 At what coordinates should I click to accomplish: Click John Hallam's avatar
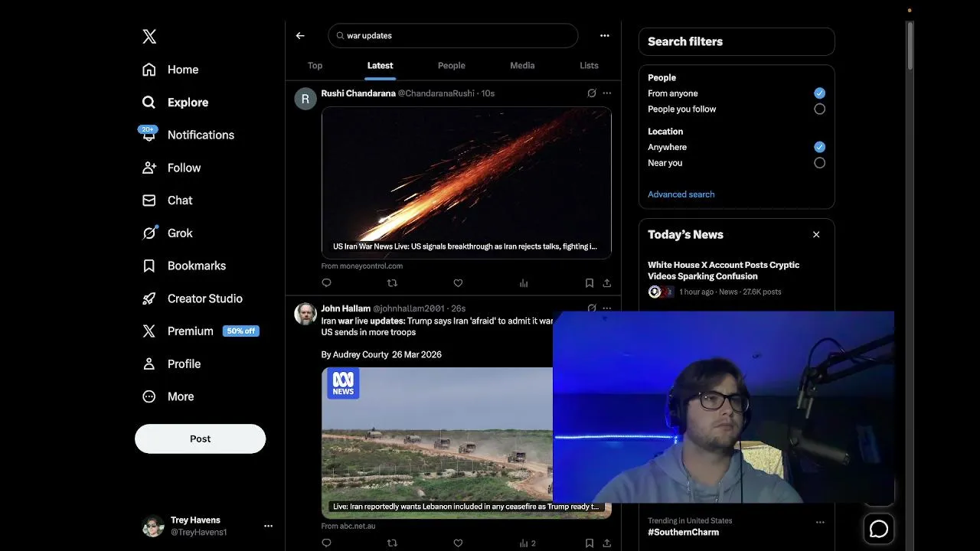[x=305, y=314]
